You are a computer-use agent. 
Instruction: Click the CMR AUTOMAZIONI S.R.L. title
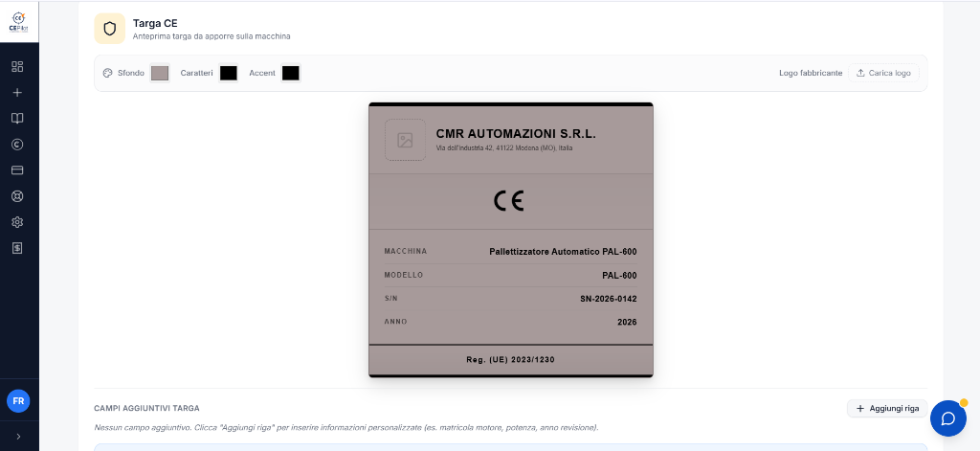click(x=516, y=134)
